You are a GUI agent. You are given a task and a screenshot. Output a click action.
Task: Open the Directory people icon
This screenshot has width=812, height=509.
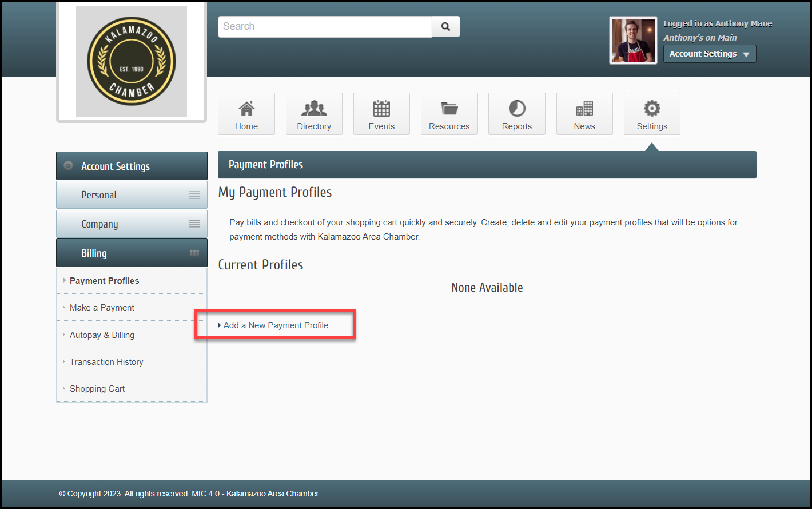(314, 108)
